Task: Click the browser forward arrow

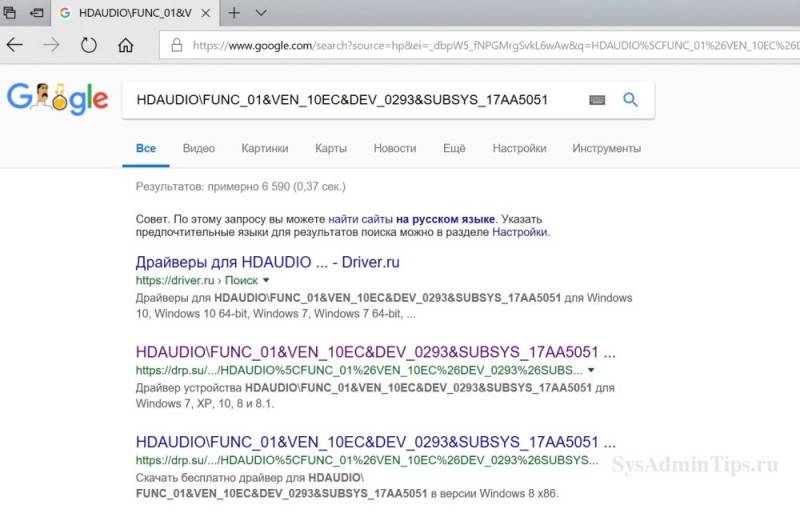Action: pos(51,45)
